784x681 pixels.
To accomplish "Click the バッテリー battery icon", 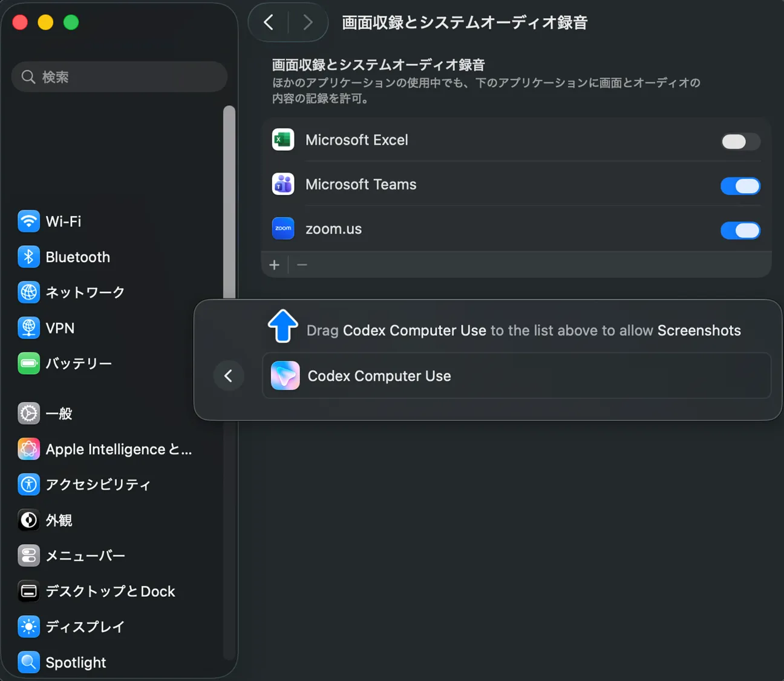I will tap(28, 363).
